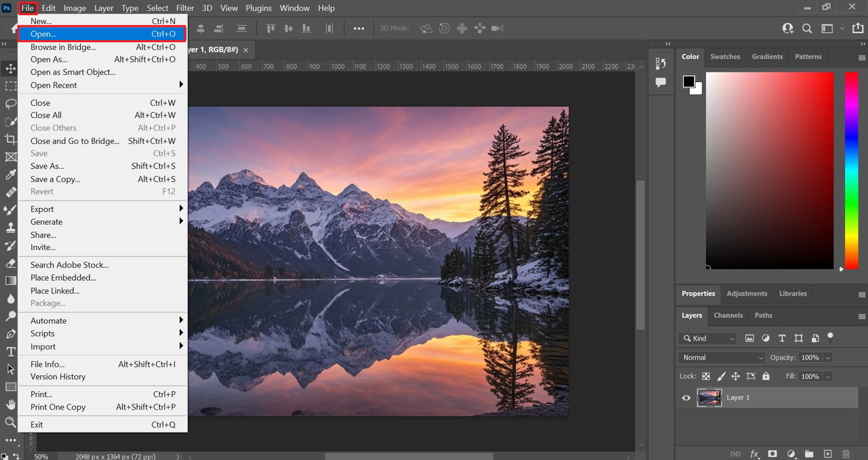
Task: Click the three dots more options
Action: click(x=359, y=28)
